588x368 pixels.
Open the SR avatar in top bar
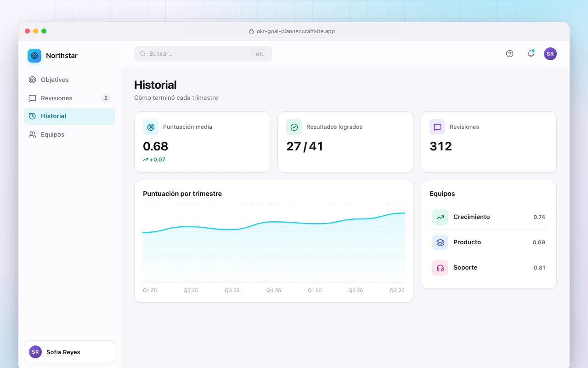(550, 54)
